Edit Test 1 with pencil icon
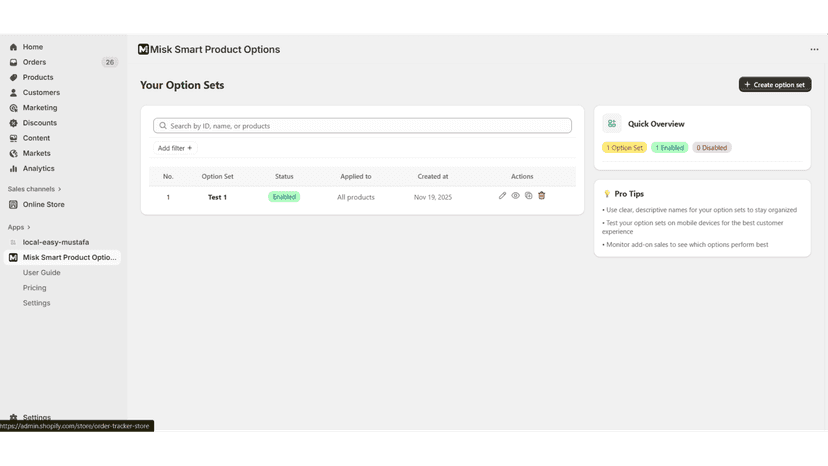This screenshot has height=466, width=828. [x=502, y=195]
